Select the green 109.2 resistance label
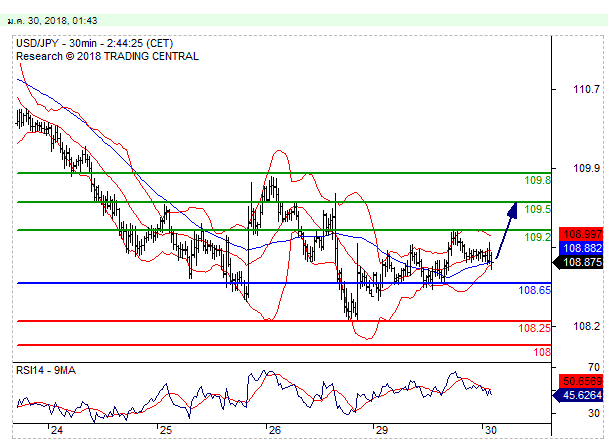This screenshot has width=608, height=446. [537, 237]
